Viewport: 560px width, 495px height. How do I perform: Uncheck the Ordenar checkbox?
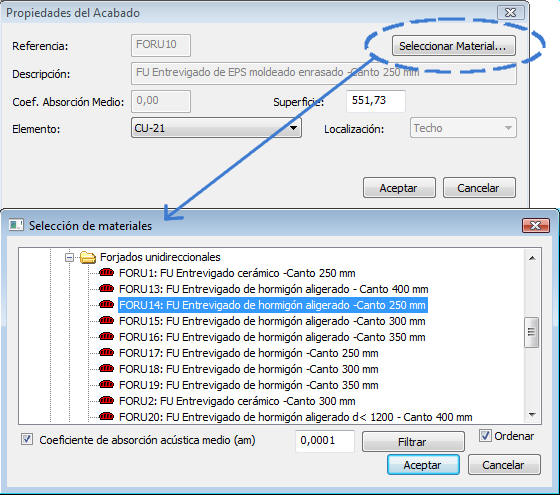[485, 435]
